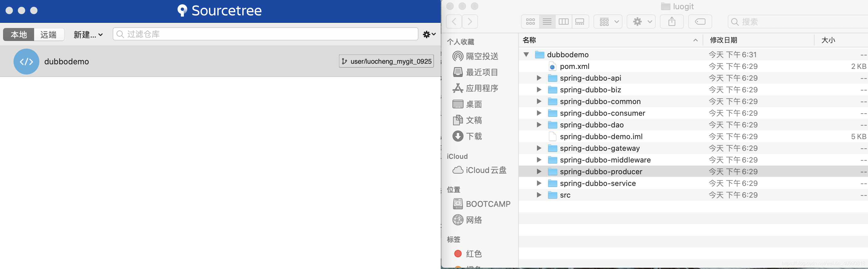Open 最近项目 (Recents) in the sidebar

click(475, 72)
